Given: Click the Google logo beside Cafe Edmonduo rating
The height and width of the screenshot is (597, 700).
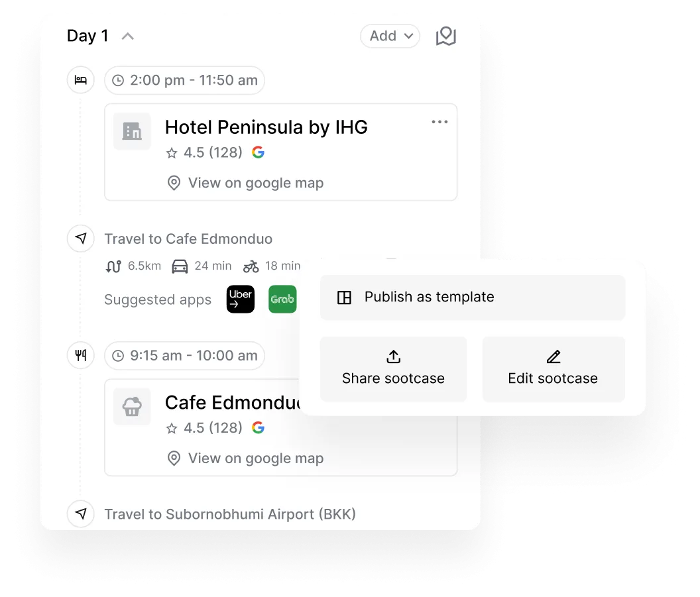Looking at the screenshot, I should coord(258,427).
